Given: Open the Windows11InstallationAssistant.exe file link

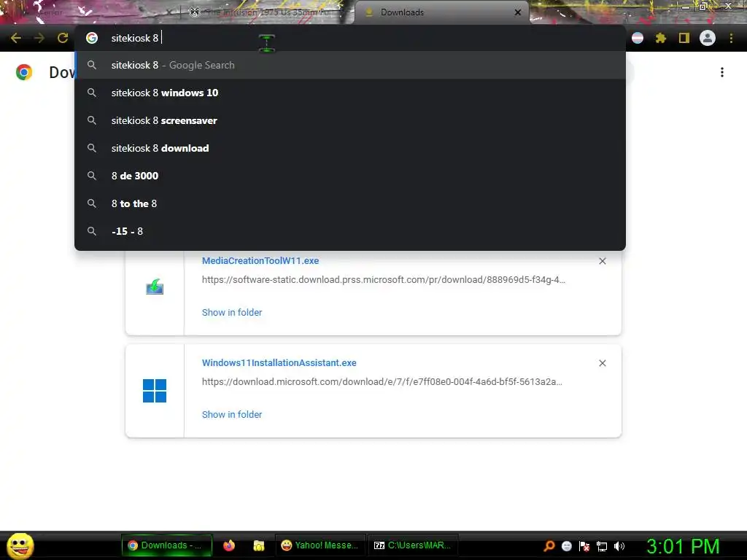Looking at the screenshot, I should pyautogui.click(x=279, y=363).
